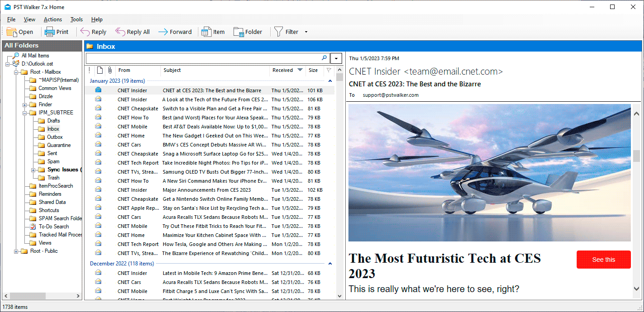
Task: Open the search options dropdown button
Action: tap(336, 58)
